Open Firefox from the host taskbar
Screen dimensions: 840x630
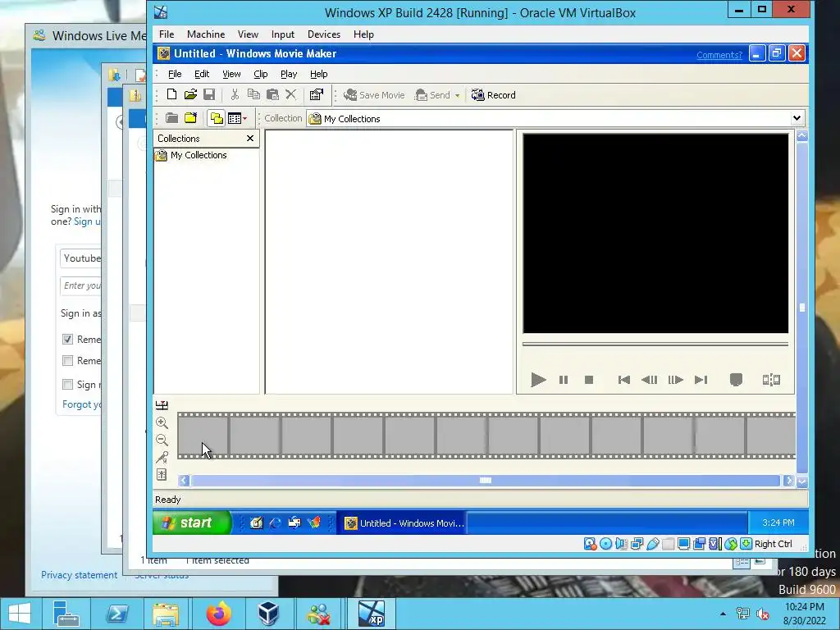click(x=218, y=614)
